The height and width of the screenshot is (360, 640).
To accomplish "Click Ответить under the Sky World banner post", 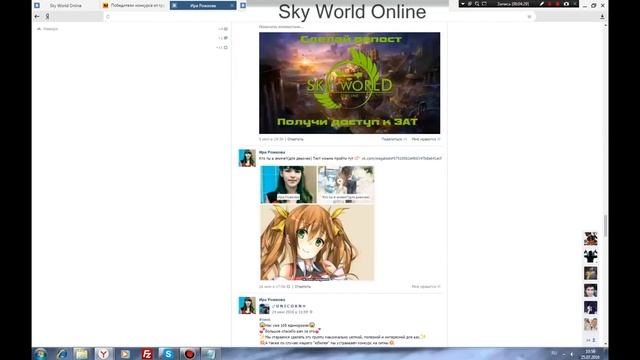I will click(295, 139).
